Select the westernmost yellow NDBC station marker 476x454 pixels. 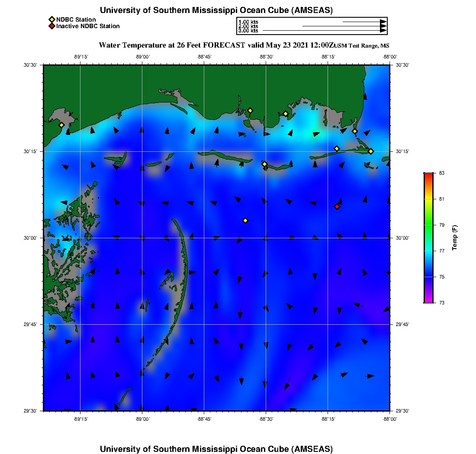pos(62,125)
